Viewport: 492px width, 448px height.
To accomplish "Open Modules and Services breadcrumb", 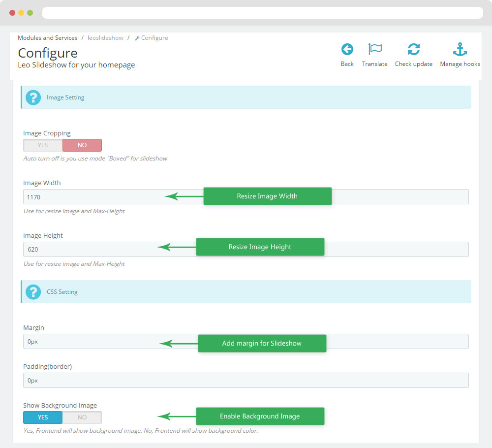I will click(47, 38).
